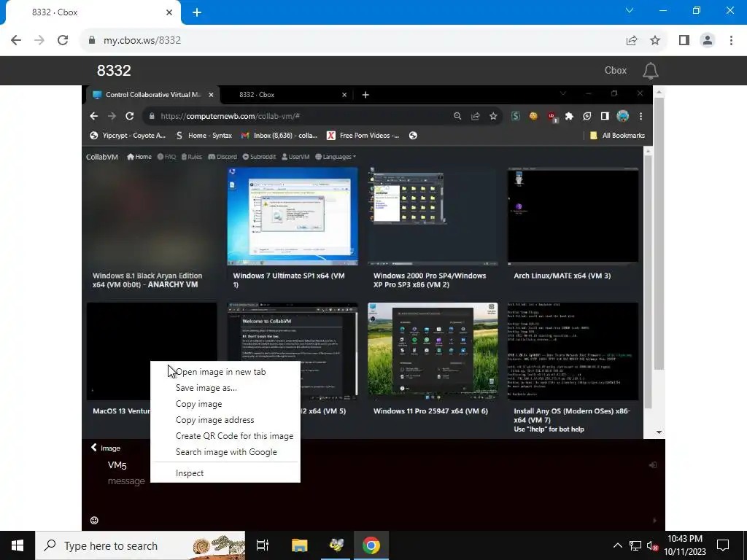Expand the tab search chevron
The height and width of the screenshot is (560, 747).
[x=630, y=10]
